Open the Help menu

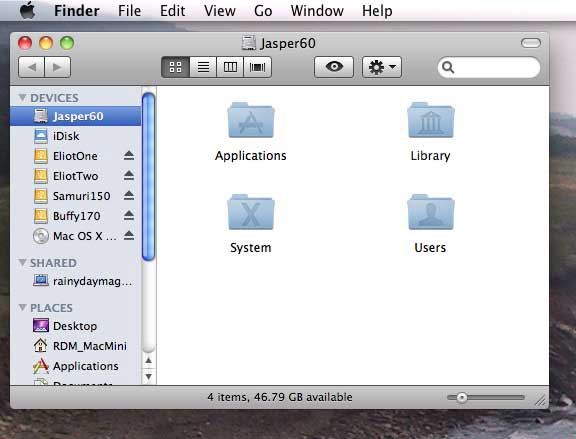[377, 11]
